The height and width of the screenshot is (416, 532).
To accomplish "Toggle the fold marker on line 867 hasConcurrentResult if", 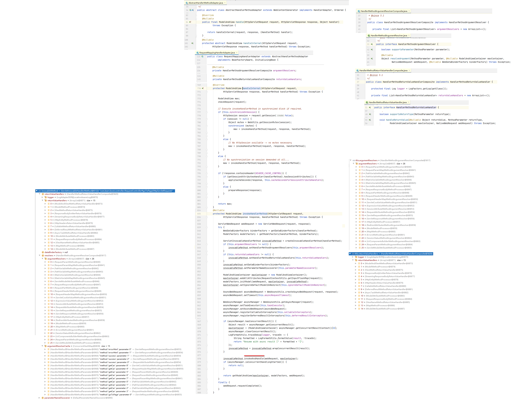I will point(207,321).
